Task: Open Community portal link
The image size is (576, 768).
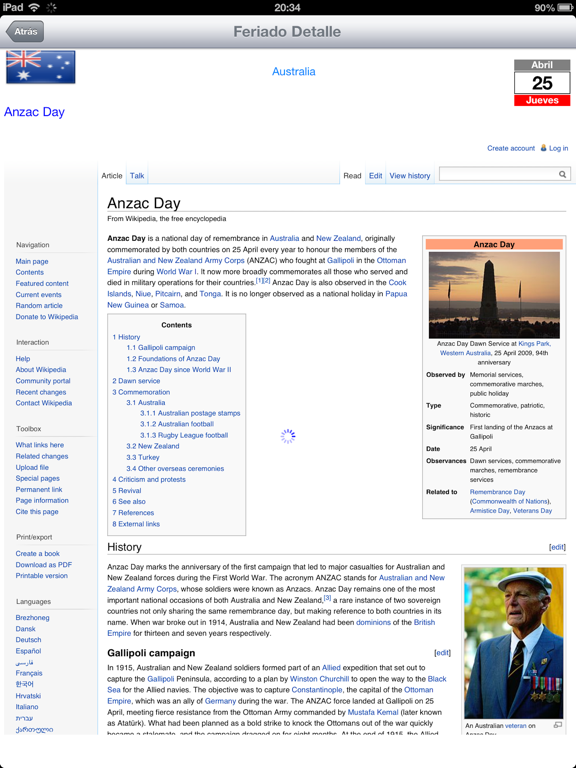Action: pos(43,381)
